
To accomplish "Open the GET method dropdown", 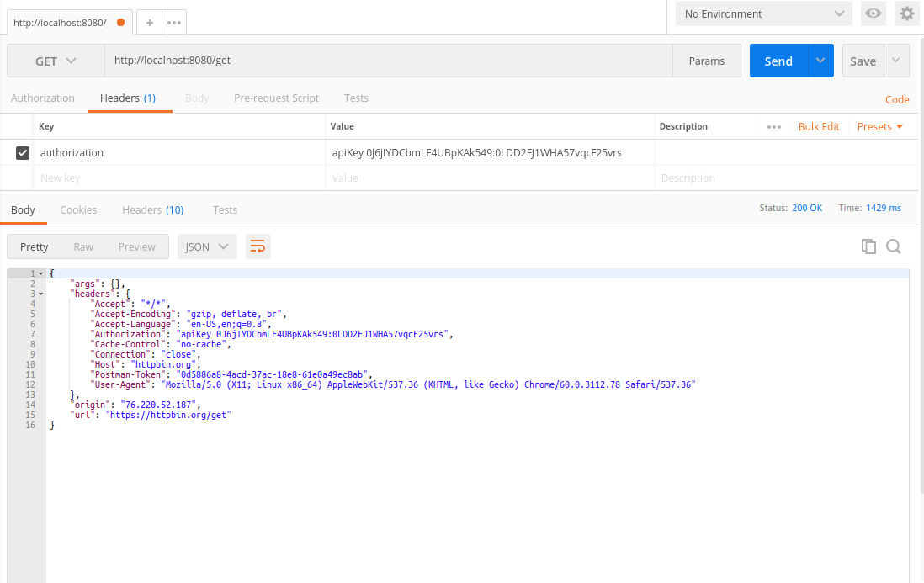I will (56, 61).
